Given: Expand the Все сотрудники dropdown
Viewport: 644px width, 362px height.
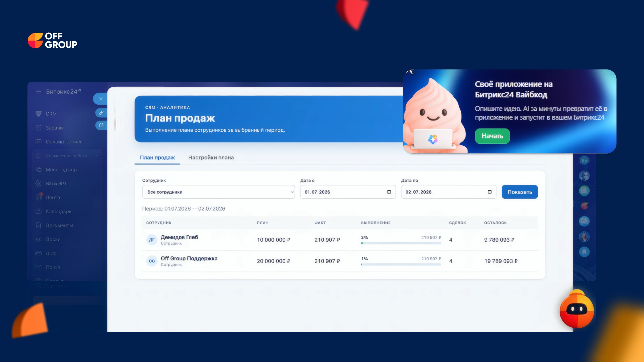Looking at the screenshot, I should click(218, 192).
